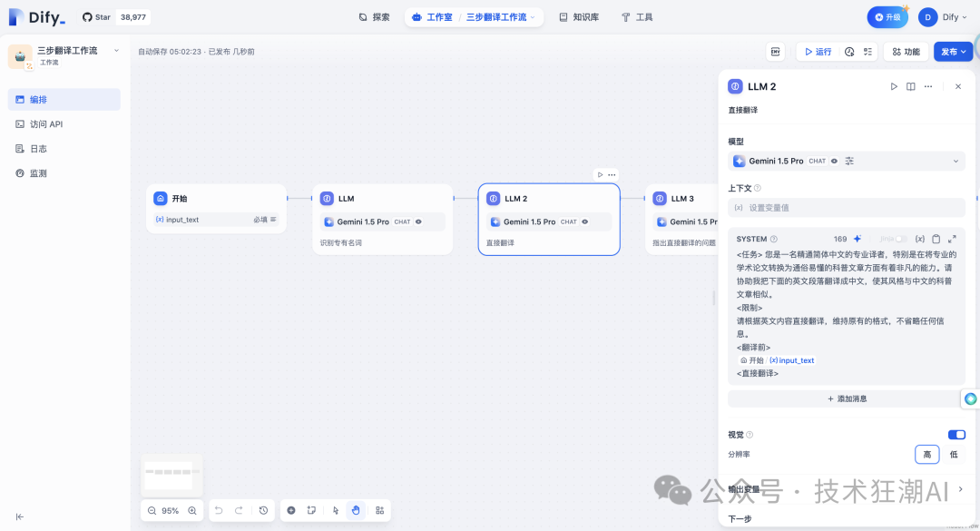Open 日志 in the sidebar

pyautogui.click(x=64, y=149)
